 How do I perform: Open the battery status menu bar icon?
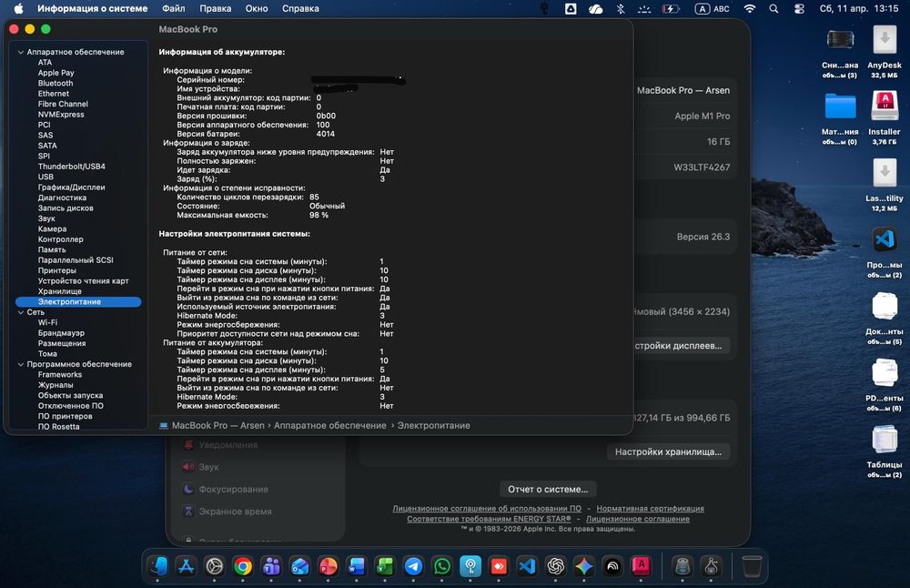click(x=671, y=9)
